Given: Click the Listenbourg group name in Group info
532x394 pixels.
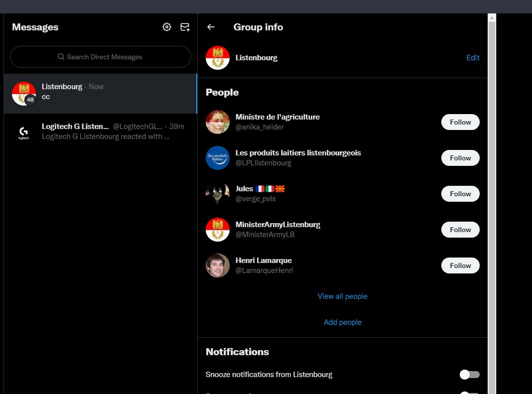Looking at the screenshot, I should coord(256,58).
